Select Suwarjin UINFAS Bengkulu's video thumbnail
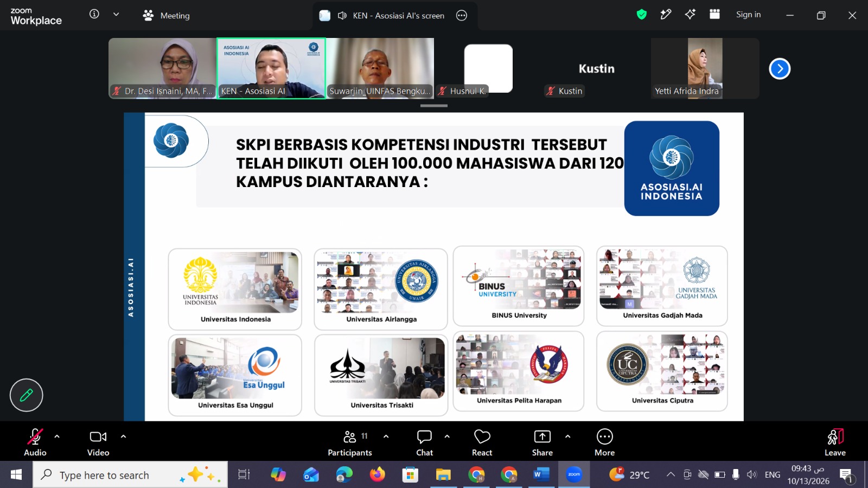Image resolution: width=868 pixels, height=488 pixels. click(x=380, y=68)
